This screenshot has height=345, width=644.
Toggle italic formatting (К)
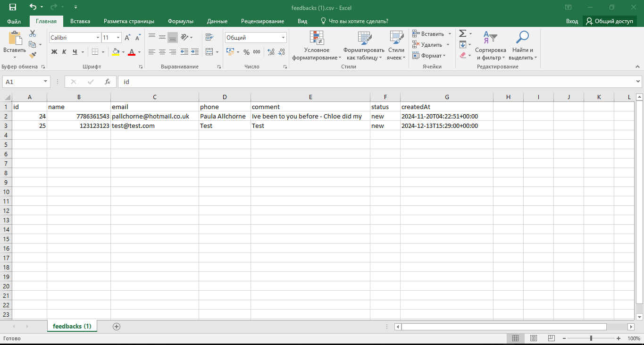(x=65, y=52)
